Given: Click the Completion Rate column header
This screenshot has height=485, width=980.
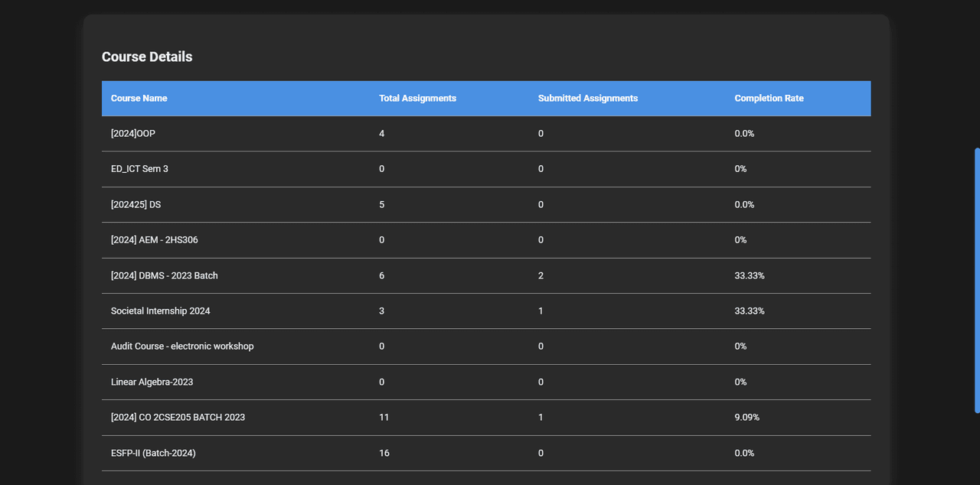Looking at the screenshot, I should 769,98.
